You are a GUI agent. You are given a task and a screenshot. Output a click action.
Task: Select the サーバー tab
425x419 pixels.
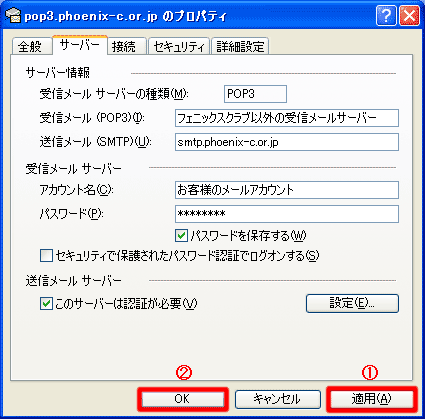pos(80,44)
